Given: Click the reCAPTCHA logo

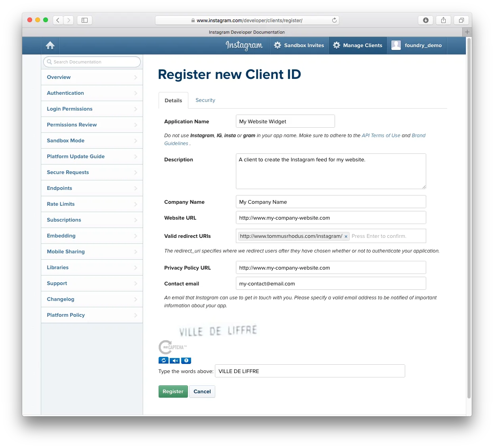Looking at the screenshot, I should click(172, 347).
